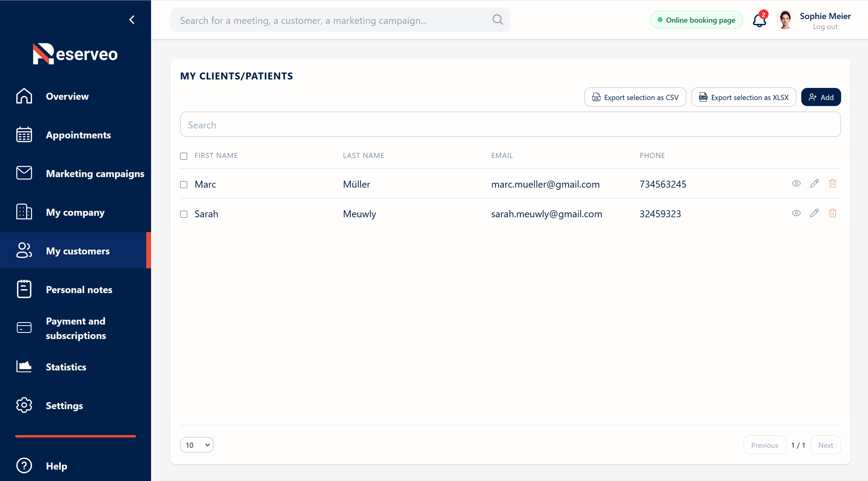Open the Marketing campaigns envelope icon
868x481 pixels.
coord(24,173)
